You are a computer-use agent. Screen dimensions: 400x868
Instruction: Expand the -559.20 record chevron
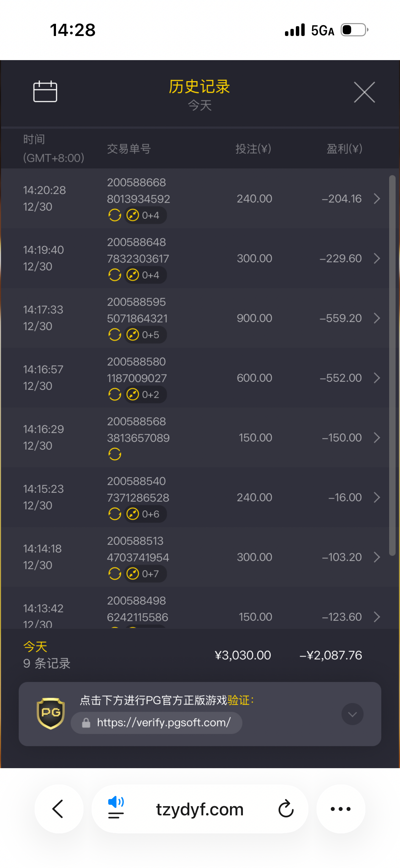pos(377,318)
